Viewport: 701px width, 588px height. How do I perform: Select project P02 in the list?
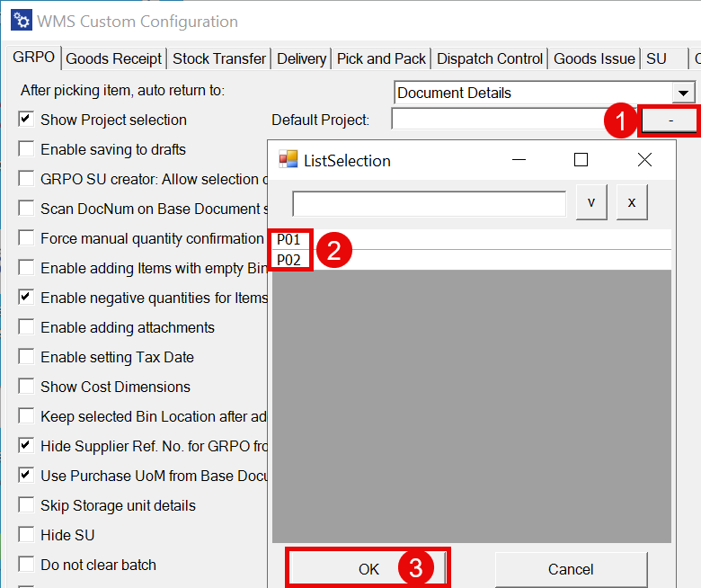[x=472, y=260]
